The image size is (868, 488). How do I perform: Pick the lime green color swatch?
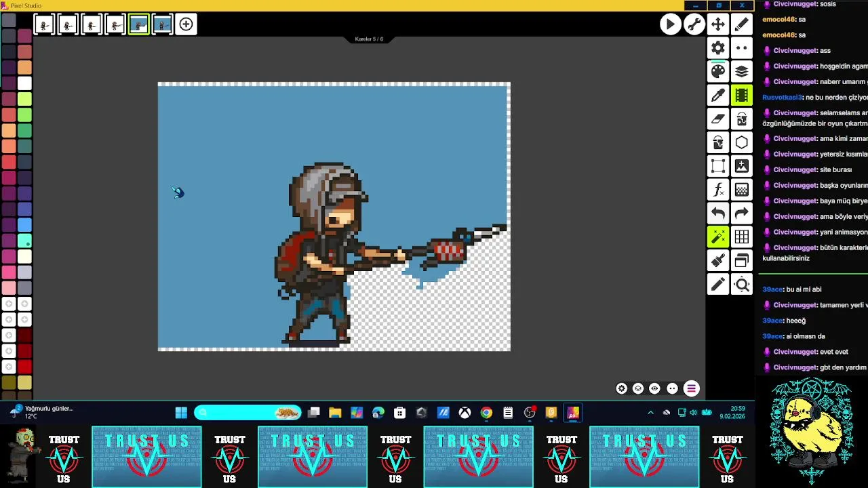tap(24, 99)
